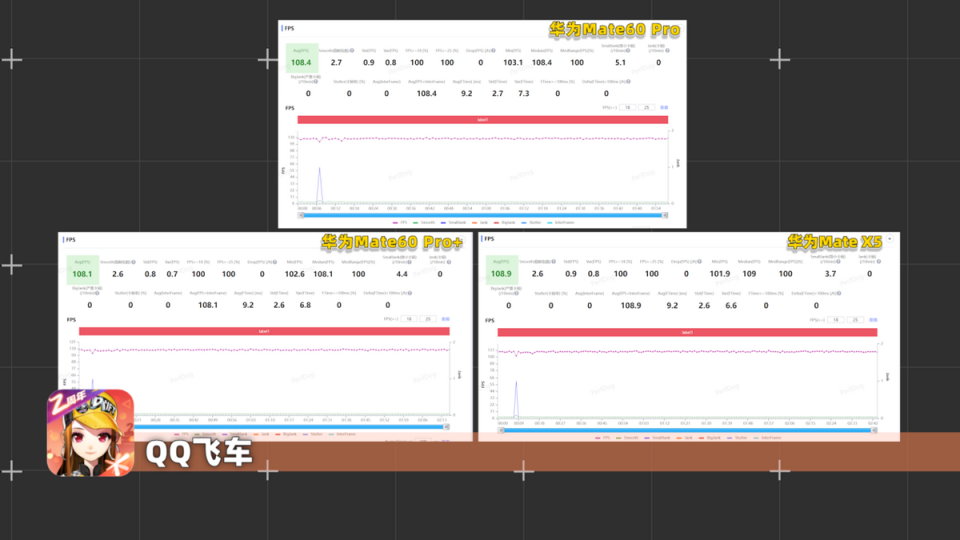The height and width of the screenshot is (540, 960).
Task: Click right range handle under Mate60 Pro chart
Action: (x=665, y=216)
